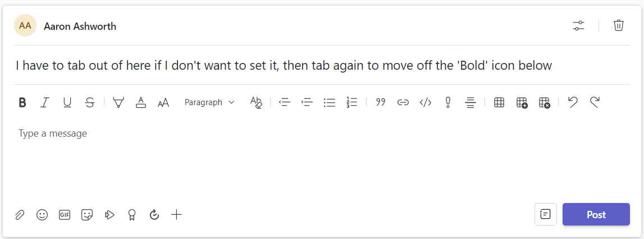
Task: Insert a code snippet
Action: (x=426, y=102)
